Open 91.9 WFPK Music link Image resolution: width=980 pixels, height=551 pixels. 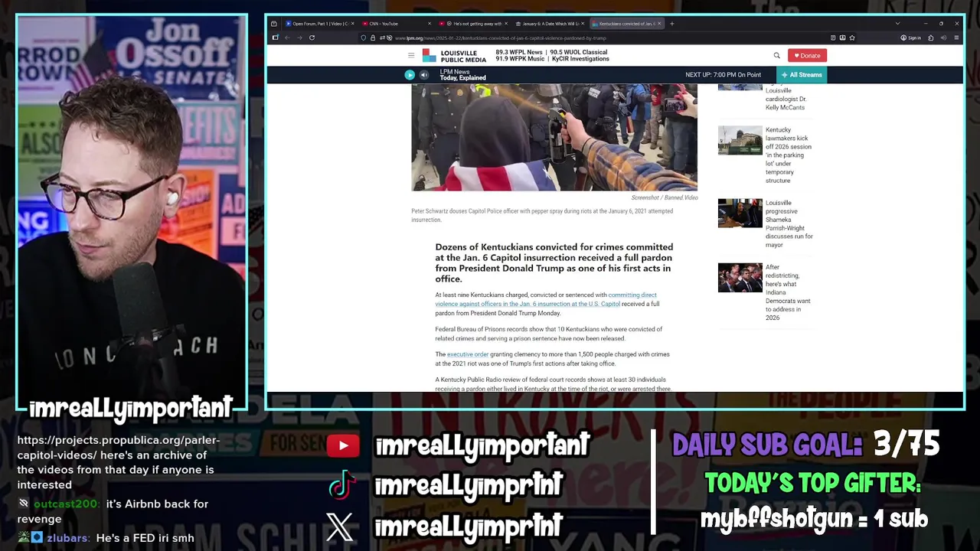pos(520,59)
